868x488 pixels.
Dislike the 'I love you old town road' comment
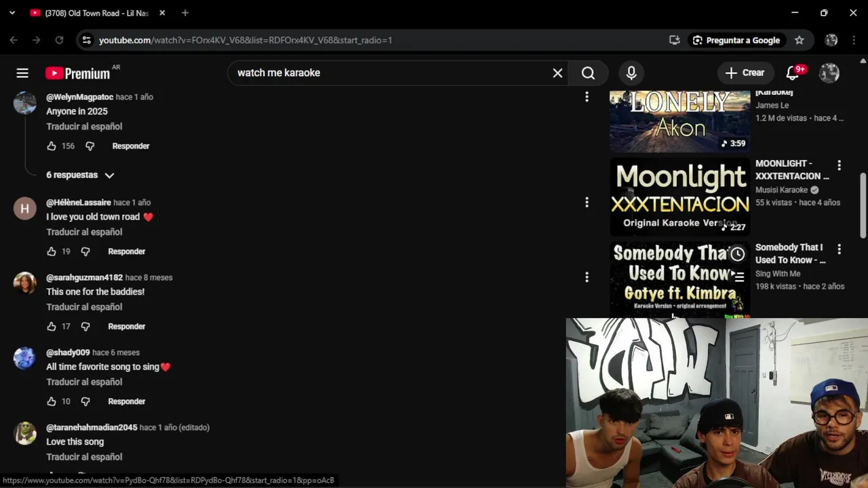85,251
